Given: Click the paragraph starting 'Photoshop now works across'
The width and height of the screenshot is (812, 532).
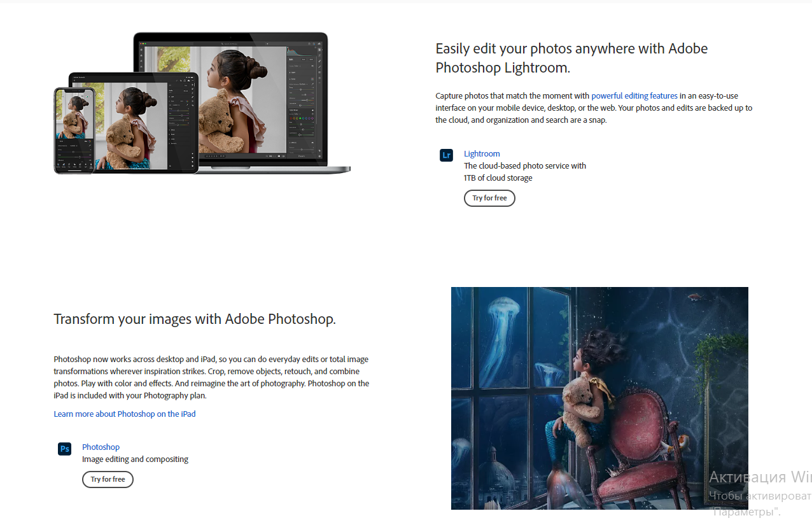Looking at the screenshot, I should click(x=211, y=377).
